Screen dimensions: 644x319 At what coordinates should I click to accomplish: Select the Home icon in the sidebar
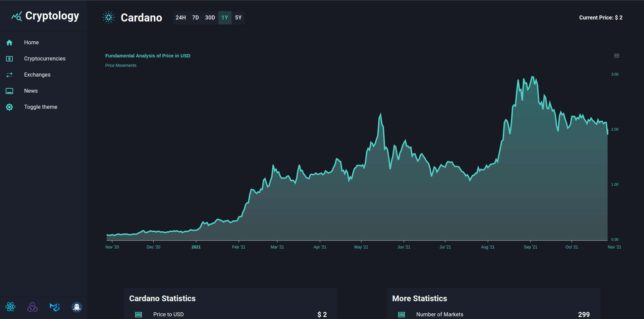[9, 42]
